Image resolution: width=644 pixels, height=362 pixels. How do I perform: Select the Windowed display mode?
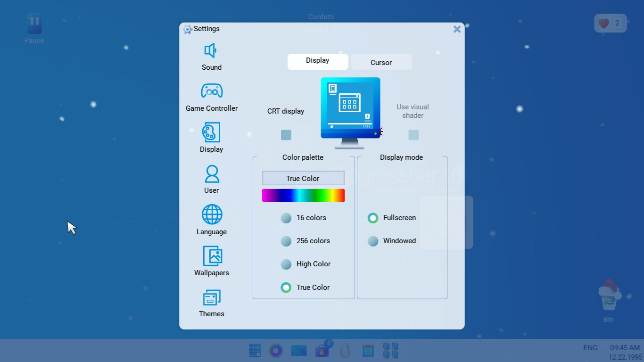click(372, 241)
